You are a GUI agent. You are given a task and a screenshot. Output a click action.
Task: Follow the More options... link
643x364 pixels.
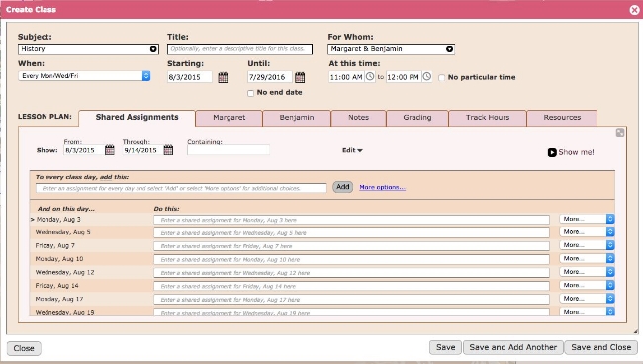382,187
